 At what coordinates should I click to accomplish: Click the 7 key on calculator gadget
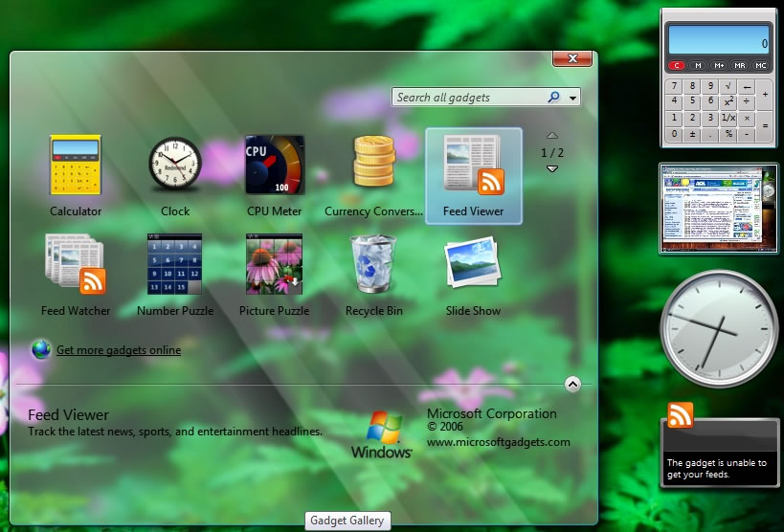[x=674, y=85]
